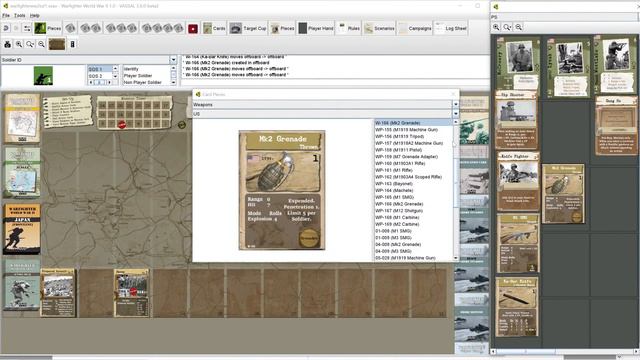
Task: Open the Tools menu
Action: [20, 16]
